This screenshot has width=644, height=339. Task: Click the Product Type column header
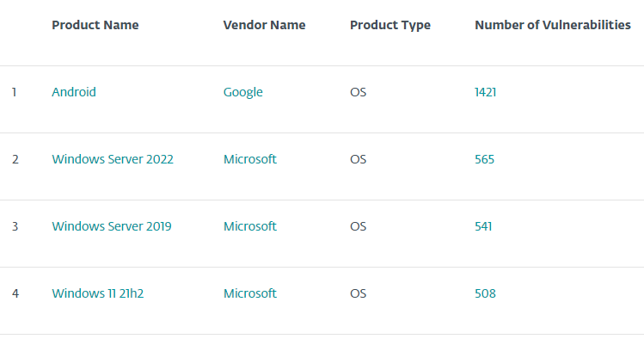[x=390, y=25]
